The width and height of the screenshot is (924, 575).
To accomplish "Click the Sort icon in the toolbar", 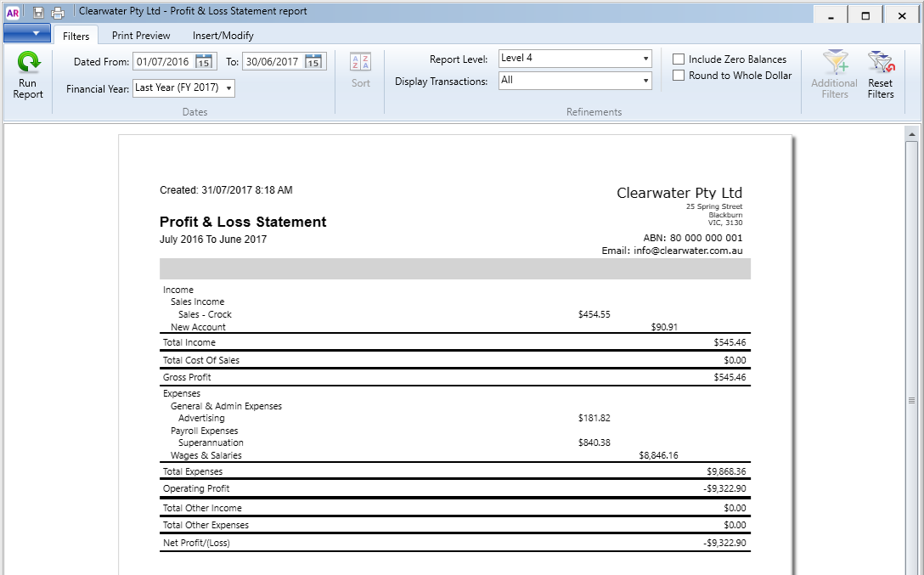I will (360, 68).
